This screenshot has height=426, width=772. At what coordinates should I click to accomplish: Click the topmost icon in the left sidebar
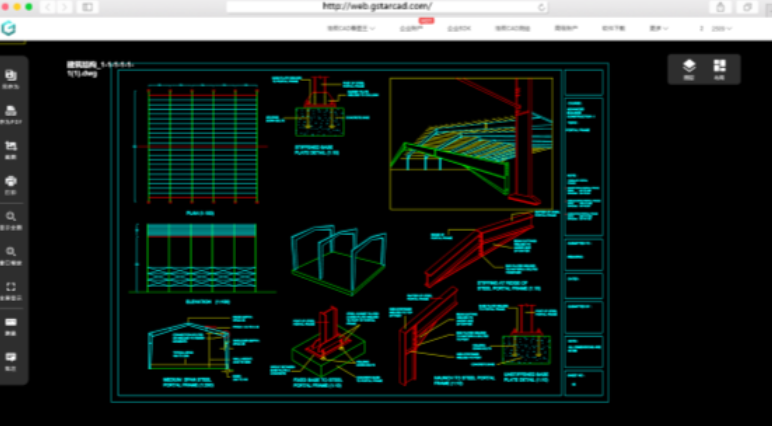pos(12,78)
